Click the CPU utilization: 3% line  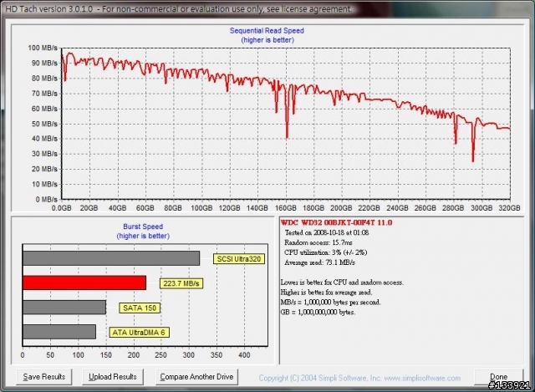325,252
